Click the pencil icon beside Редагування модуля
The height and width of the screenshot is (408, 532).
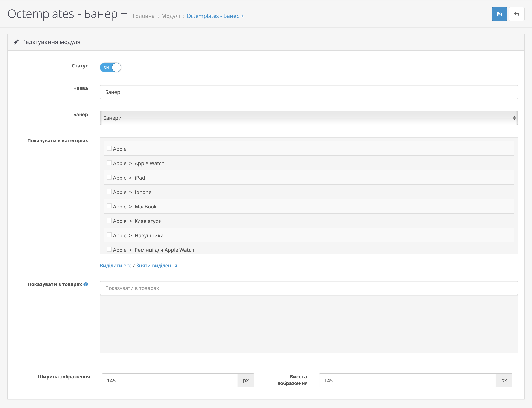point(16,42)
